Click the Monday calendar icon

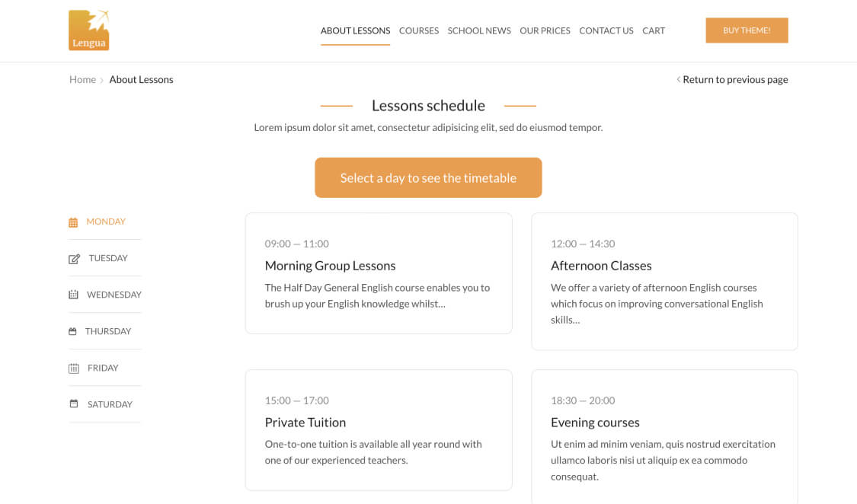pos(73,222)
